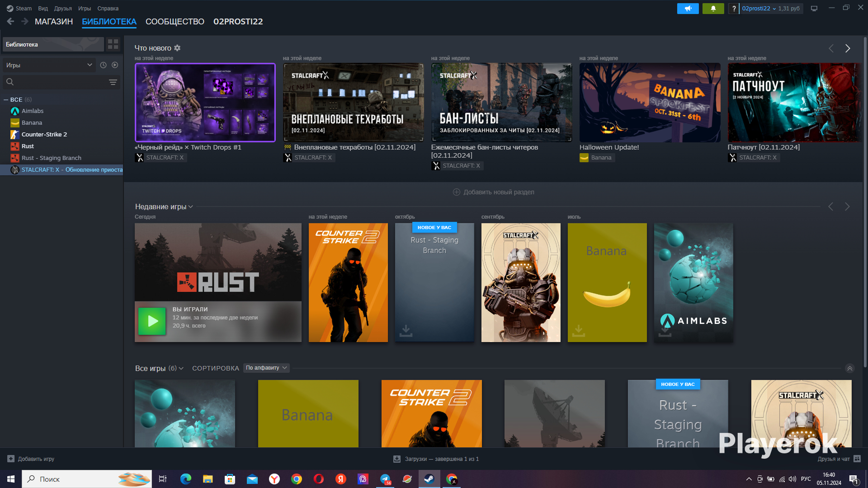Click the library search magnifier icon

10,82
